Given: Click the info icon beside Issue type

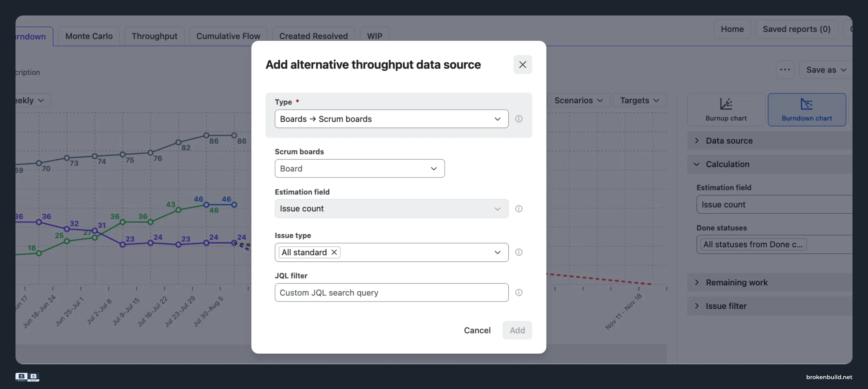Looking at the screenshot, I should (x=519, y=252).
